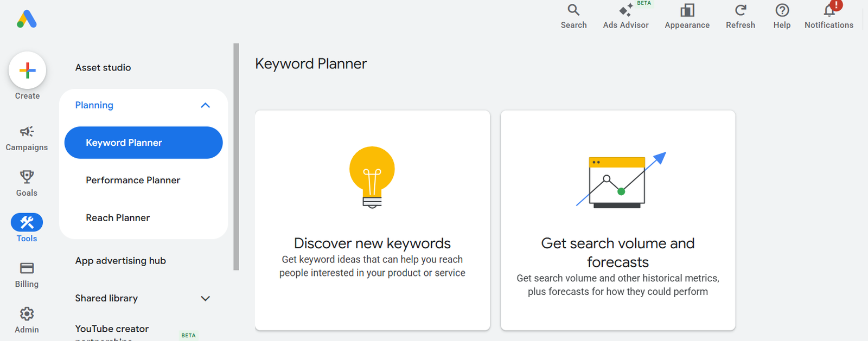Click the BETA badge beside YouTube creator
The image size is (868, 341).
[189, 336]
